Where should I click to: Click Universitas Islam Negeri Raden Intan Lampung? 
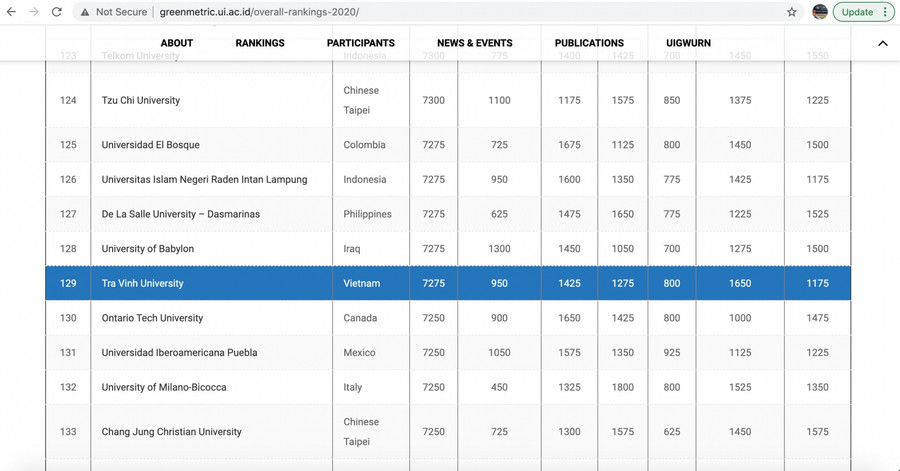[x=204, y=180]
